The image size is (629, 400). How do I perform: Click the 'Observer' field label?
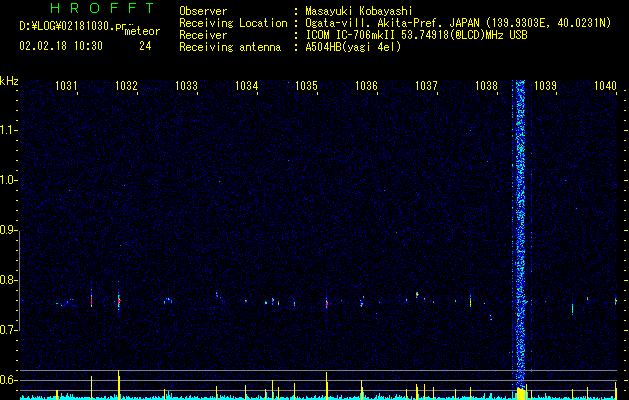[203, 11]
